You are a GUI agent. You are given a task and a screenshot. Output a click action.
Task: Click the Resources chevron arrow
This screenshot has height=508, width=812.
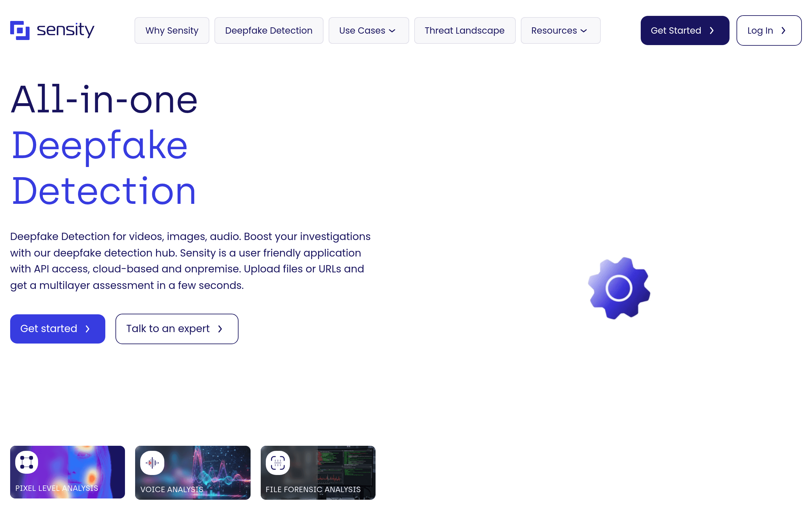(x=584, y=31)
